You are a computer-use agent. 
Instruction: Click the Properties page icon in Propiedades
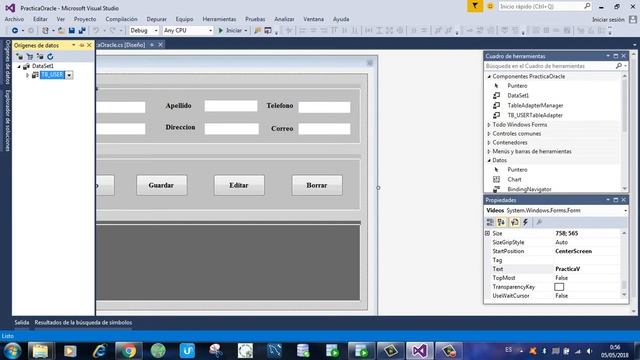[514, 222]
